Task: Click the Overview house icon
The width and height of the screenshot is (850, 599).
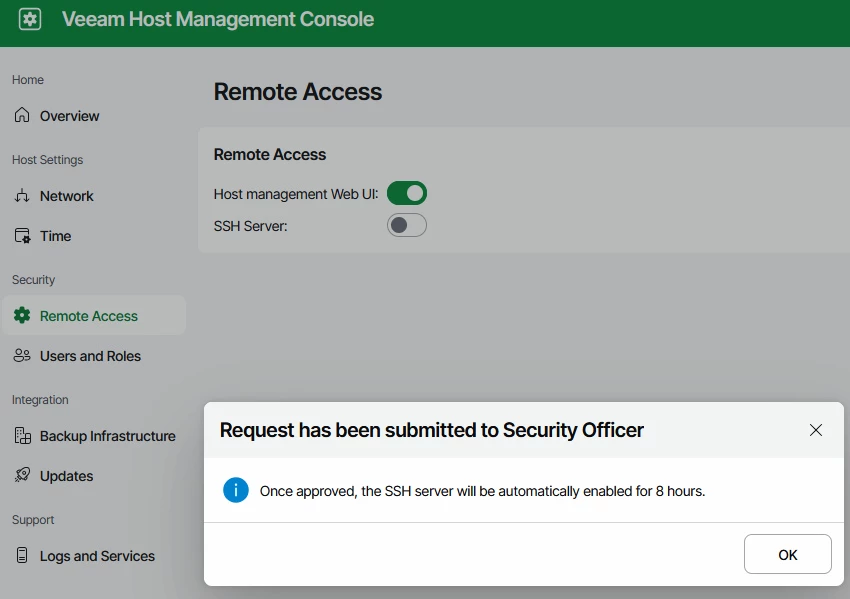Action: [x=22, y=116]
